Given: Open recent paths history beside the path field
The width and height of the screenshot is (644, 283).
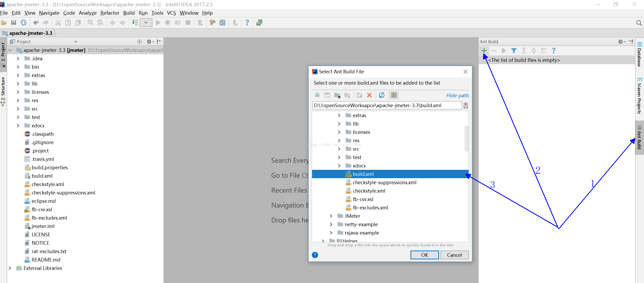Looking at the screenshot, I should click(x=466, y=105).
